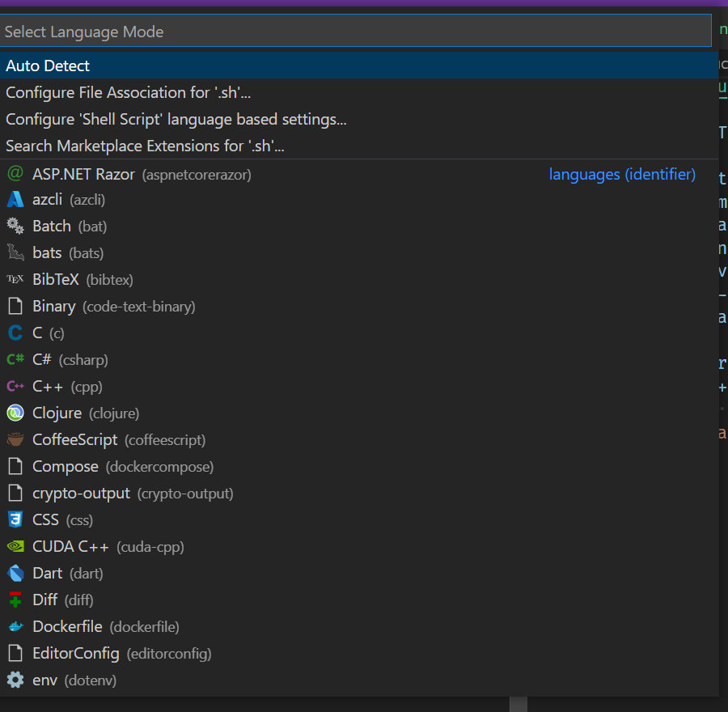This screenshot has height=712, width=728.
Task: Open Configure File Association for '.sh'
Action: [127, 92]
